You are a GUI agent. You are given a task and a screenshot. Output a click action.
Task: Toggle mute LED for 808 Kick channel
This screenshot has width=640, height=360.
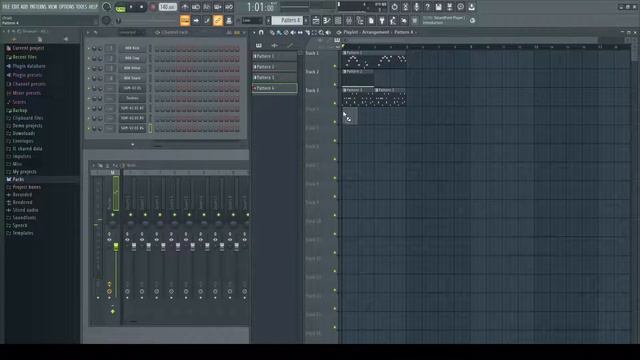pos(89,49)
